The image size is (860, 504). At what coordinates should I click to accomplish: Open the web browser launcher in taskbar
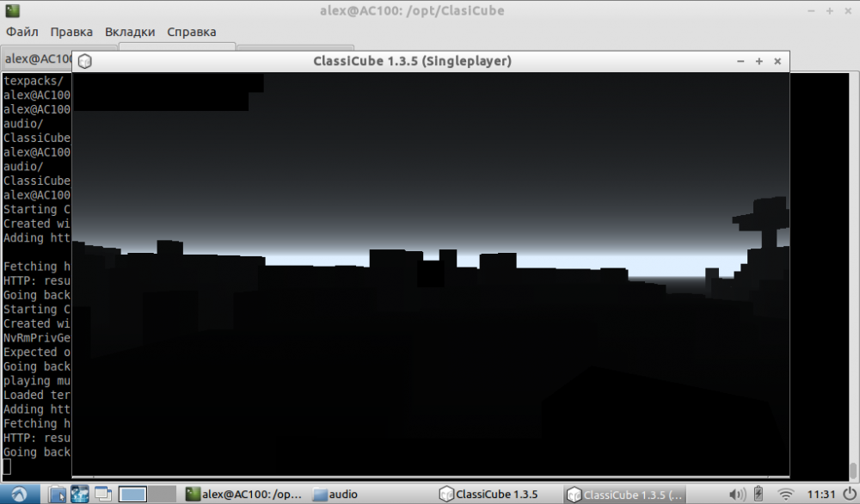[x=79, y=495]
